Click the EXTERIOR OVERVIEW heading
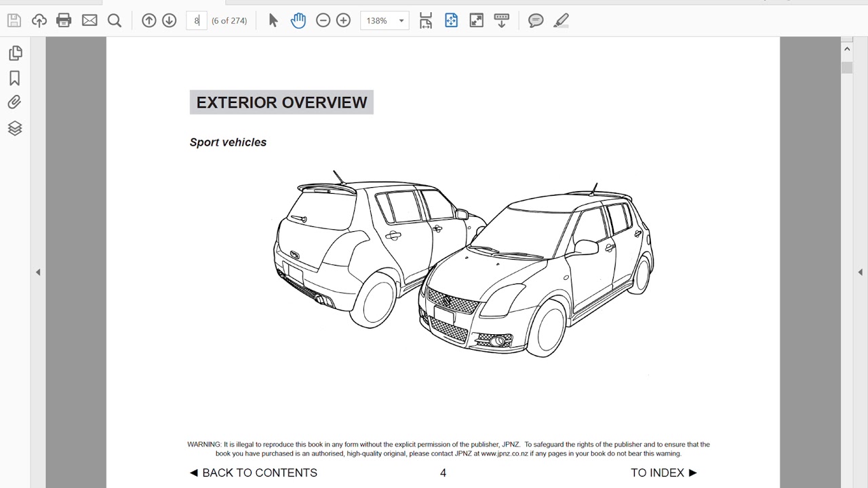868x488 pixels. tap(281, 102)
